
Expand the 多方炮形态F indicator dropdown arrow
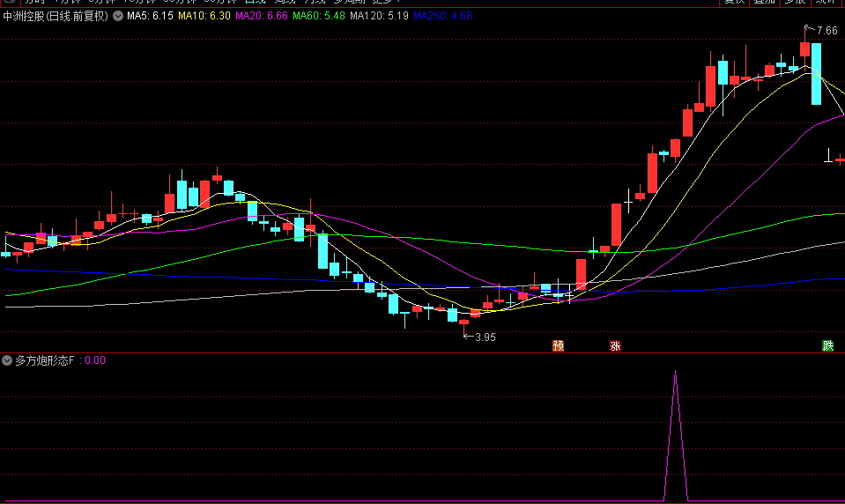click(x=7, y=360)
